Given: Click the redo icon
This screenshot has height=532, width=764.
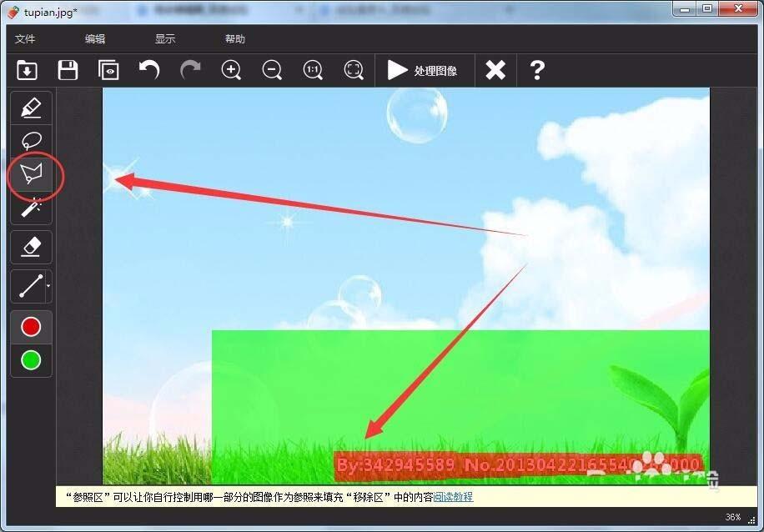Looking at the screenshot, I should pos(190,70).
